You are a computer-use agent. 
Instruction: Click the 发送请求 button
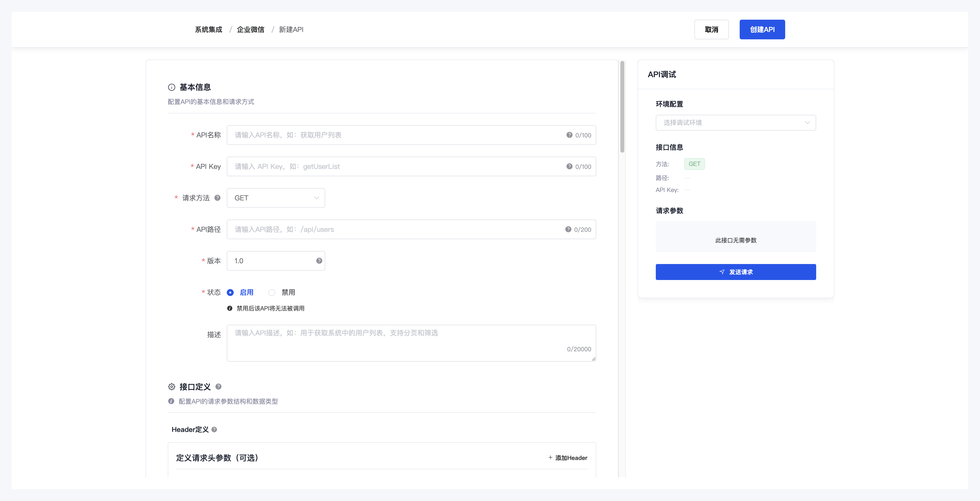point(735,272)
